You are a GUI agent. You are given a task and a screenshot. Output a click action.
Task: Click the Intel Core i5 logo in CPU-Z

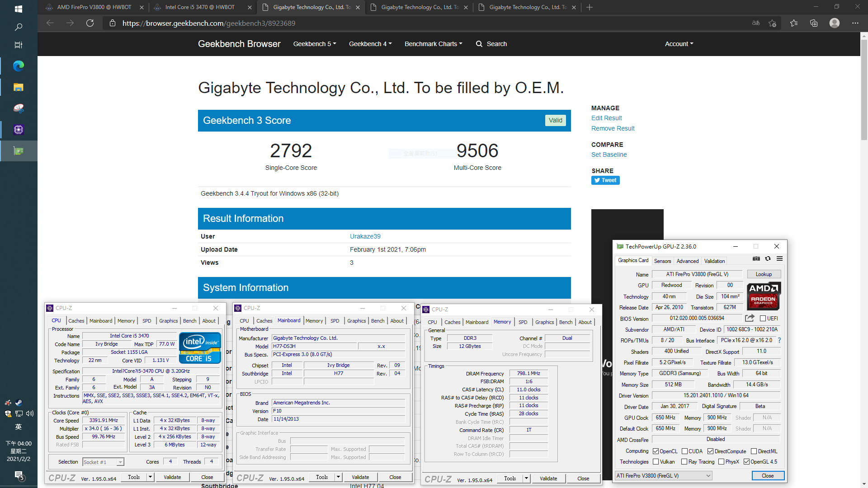click(x=199, y=348)
